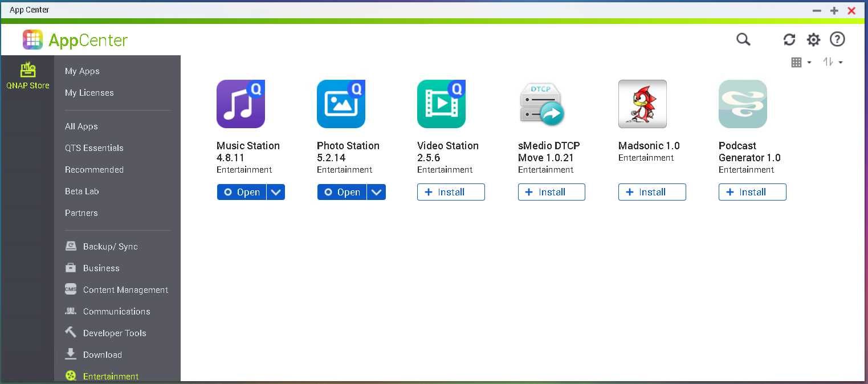Screen dimensions: 868x384
Task: Select Partners category
Action: click(81, 213)
